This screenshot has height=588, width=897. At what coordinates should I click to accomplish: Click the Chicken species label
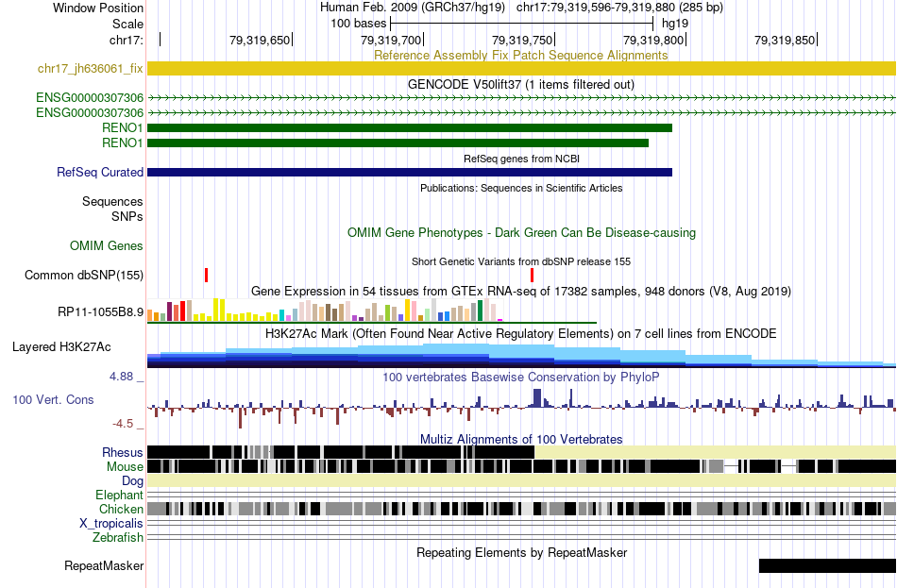click(x=121, y=509)
